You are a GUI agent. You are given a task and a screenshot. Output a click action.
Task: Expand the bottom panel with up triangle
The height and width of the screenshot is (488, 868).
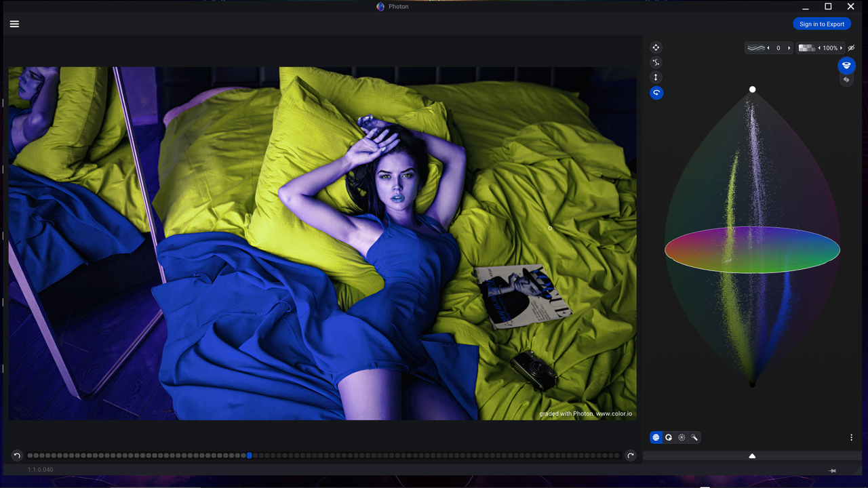click(752, 456)
